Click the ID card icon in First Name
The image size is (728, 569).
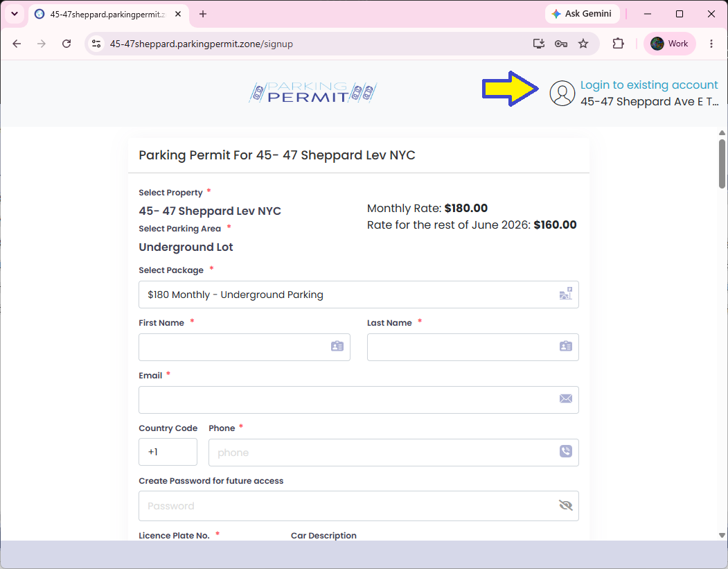pos(337,346)
